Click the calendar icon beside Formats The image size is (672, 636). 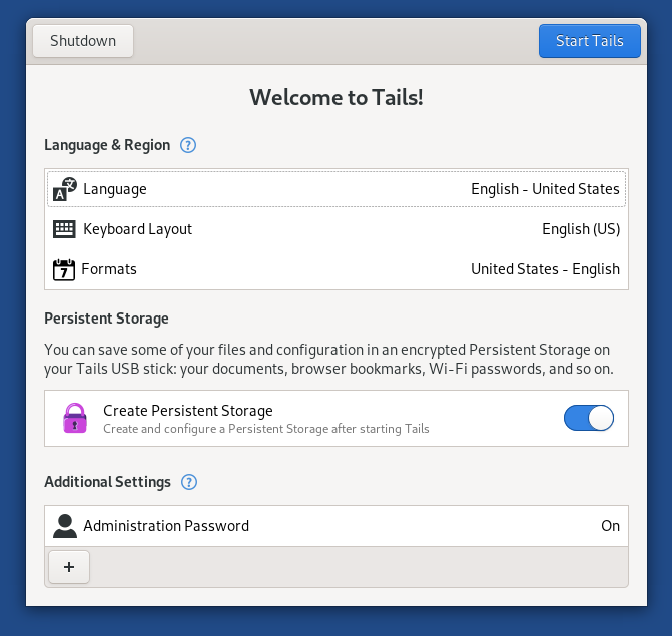coord(64,269)
